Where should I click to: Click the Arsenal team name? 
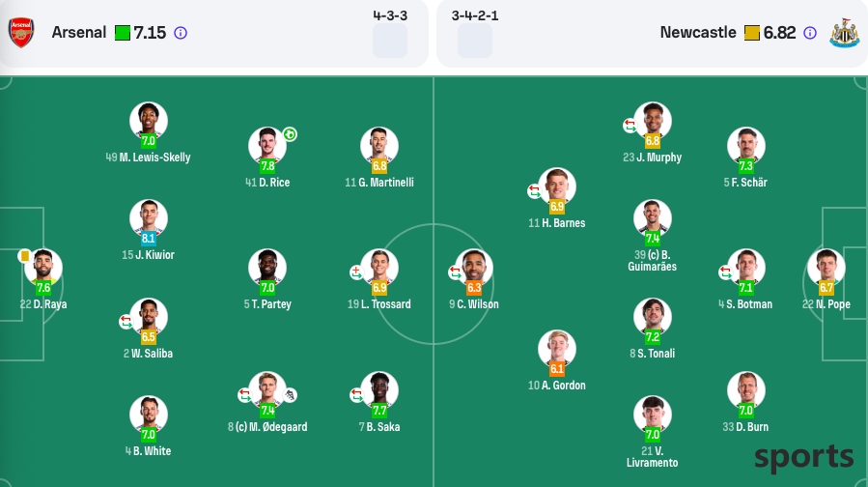click(78, 33)
